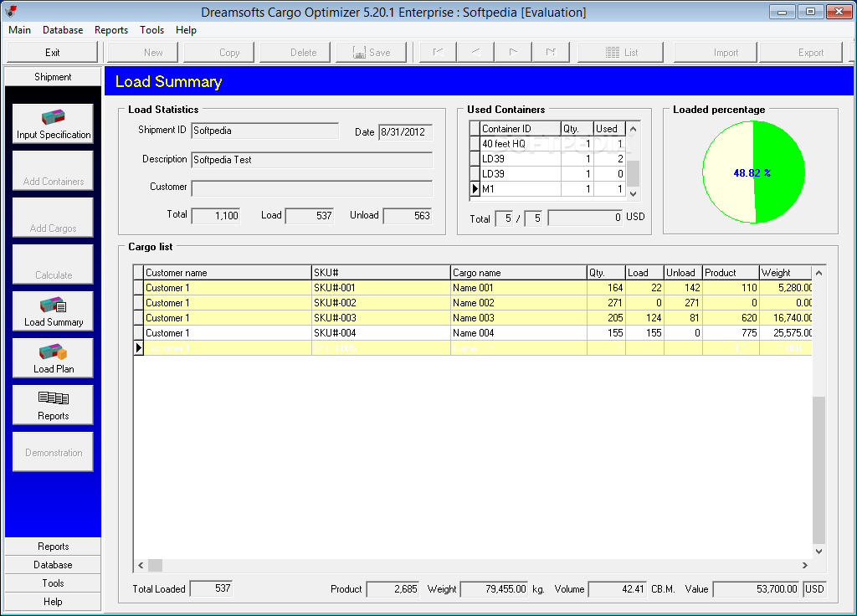Viewport: 857px width, 616px height.
Task: Click the Value field showing 53,700.00
Action: [x=757, y=589]
